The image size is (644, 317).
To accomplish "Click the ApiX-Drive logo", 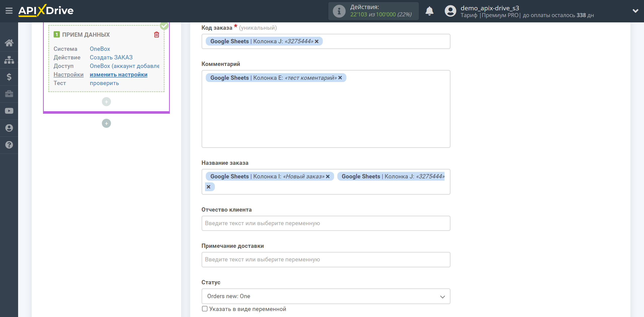I will click(x=46, y=11).
